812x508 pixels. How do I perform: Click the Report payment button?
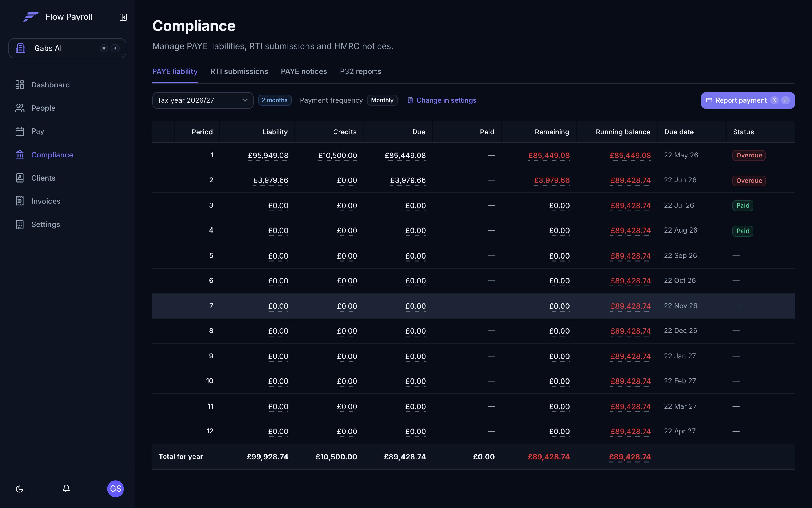(748, 100)
